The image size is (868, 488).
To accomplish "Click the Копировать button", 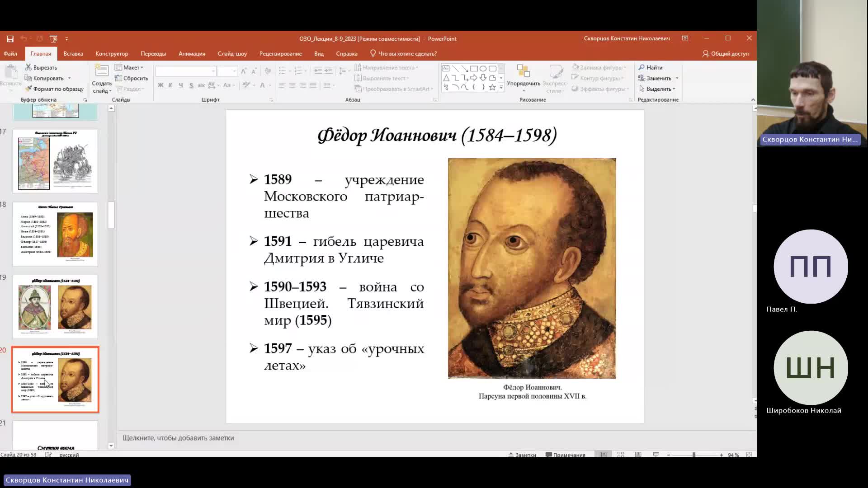I will click(44, 79).
